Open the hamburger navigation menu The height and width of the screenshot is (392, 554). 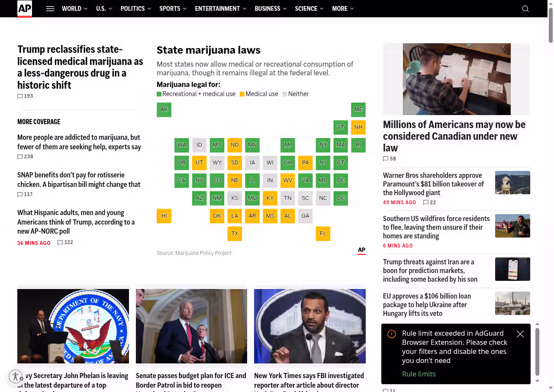point(50,9)
